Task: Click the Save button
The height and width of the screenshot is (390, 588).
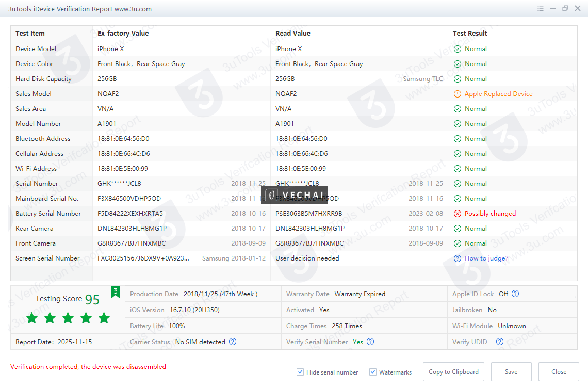Action: click(511, 371)
